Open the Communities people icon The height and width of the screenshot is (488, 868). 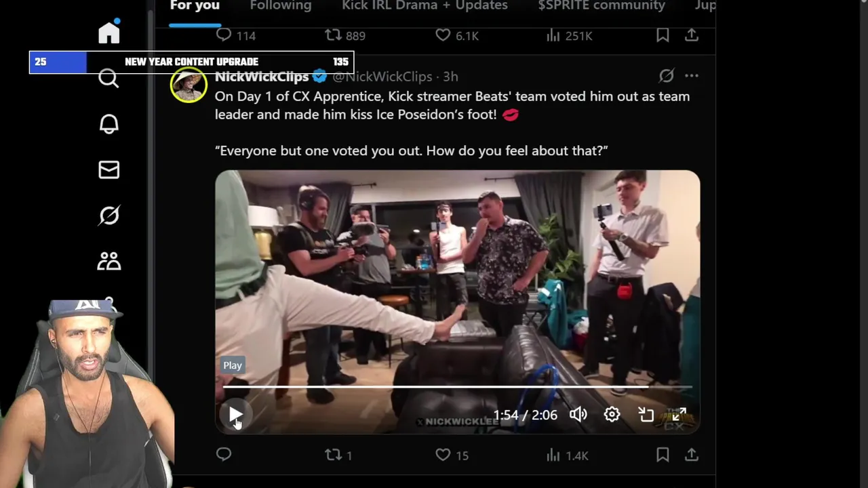point(109,261)
